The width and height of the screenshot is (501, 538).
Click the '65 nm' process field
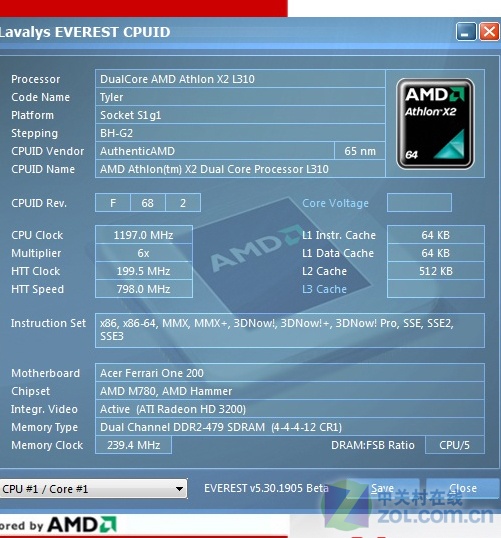pos(360,151)
